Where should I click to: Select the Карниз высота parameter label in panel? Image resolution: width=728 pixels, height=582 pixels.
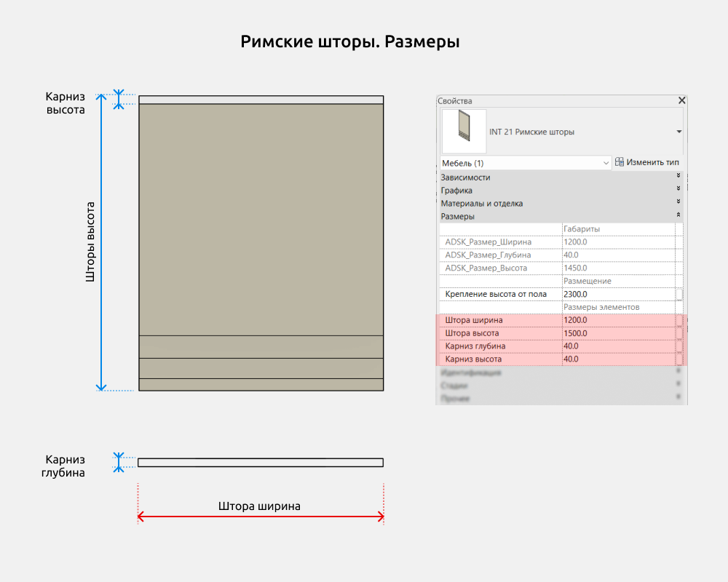point(473,359)
